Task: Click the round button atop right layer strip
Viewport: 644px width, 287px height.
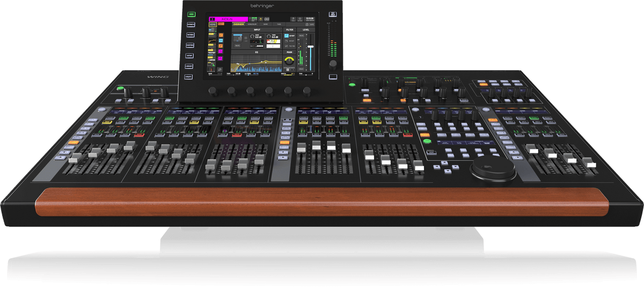Action: point(487,110)
